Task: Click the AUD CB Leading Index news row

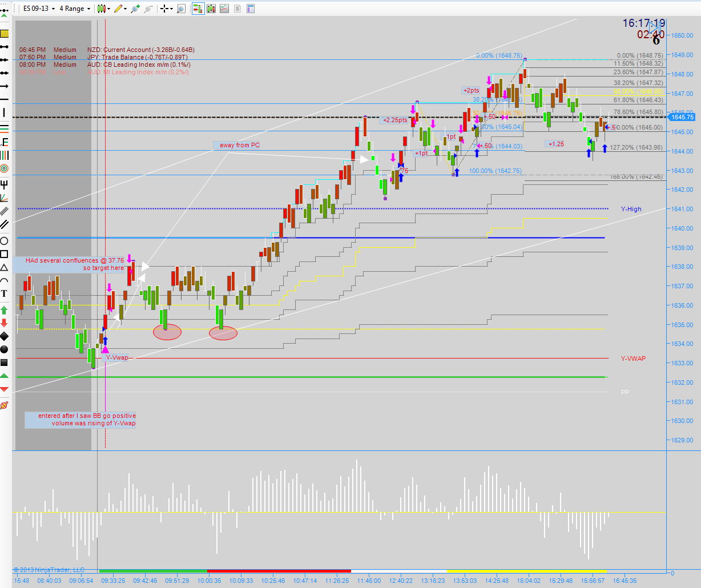Action: click(106, 65)
